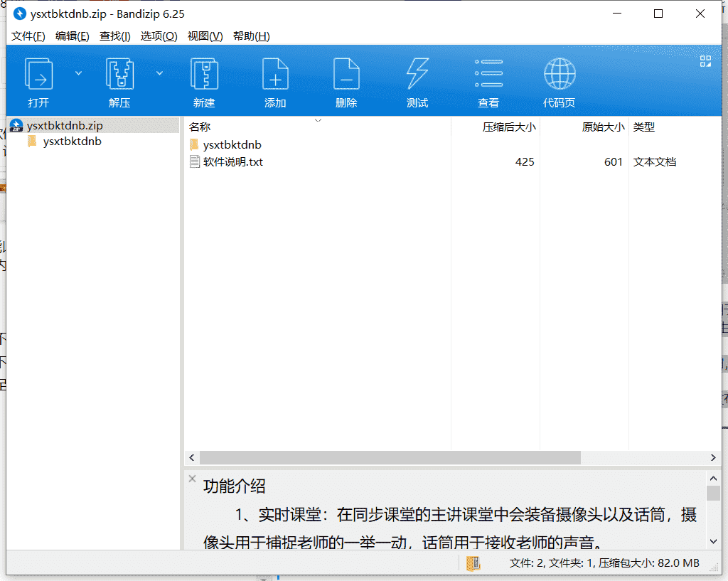
Task: Click the Add (添加) file icon
Action: [x=275, y=74]
